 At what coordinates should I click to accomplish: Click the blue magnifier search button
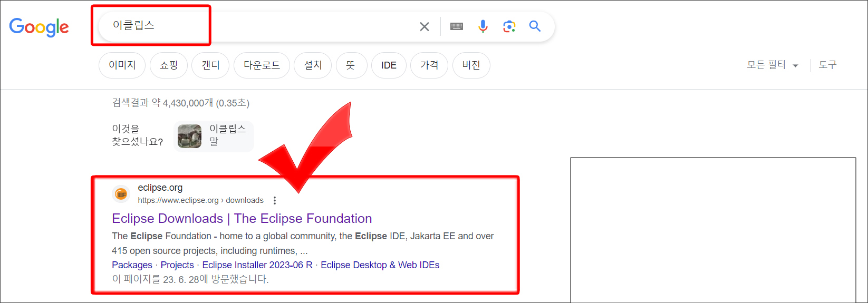coord(535,26)
